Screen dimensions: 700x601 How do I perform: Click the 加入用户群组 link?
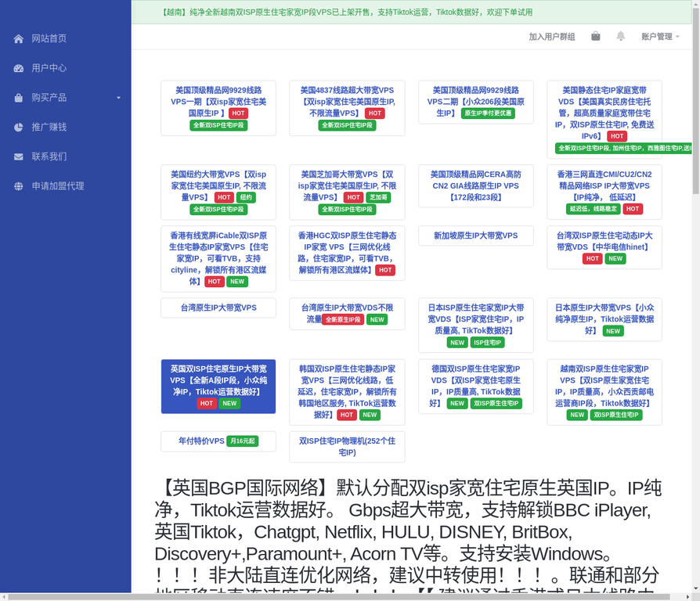(x=551, y=37)
